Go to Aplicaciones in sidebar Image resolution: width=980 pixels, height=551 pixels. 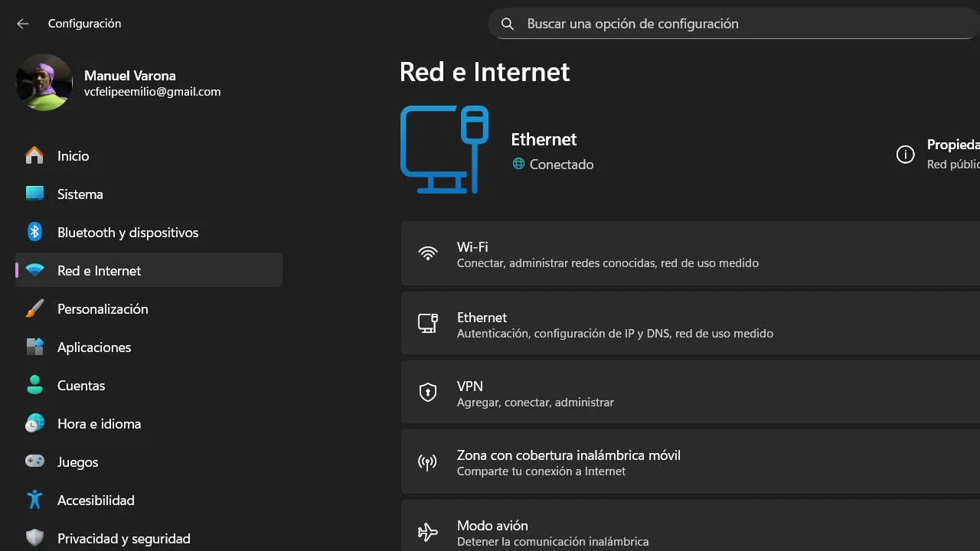(x=93, y=347)
